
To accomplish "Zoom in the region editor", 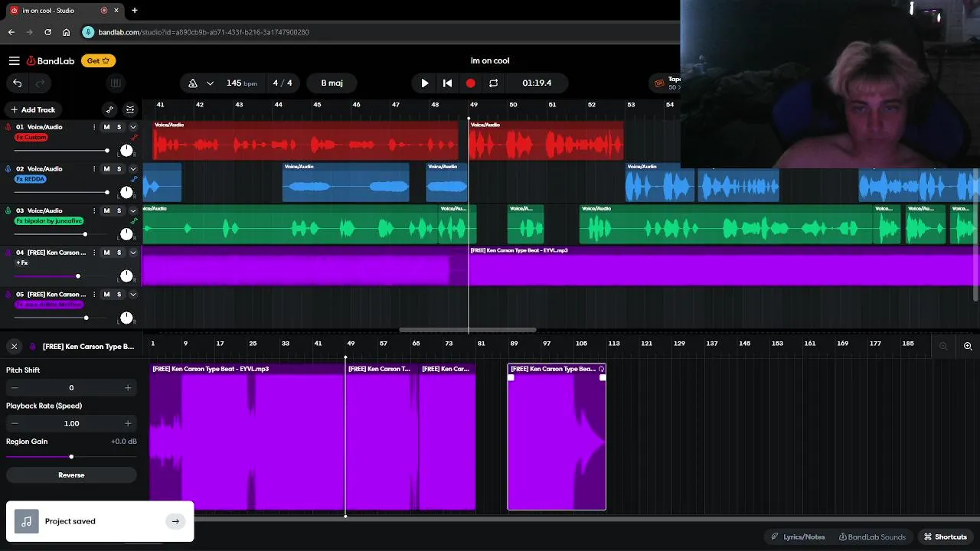I will coord(968,346).
